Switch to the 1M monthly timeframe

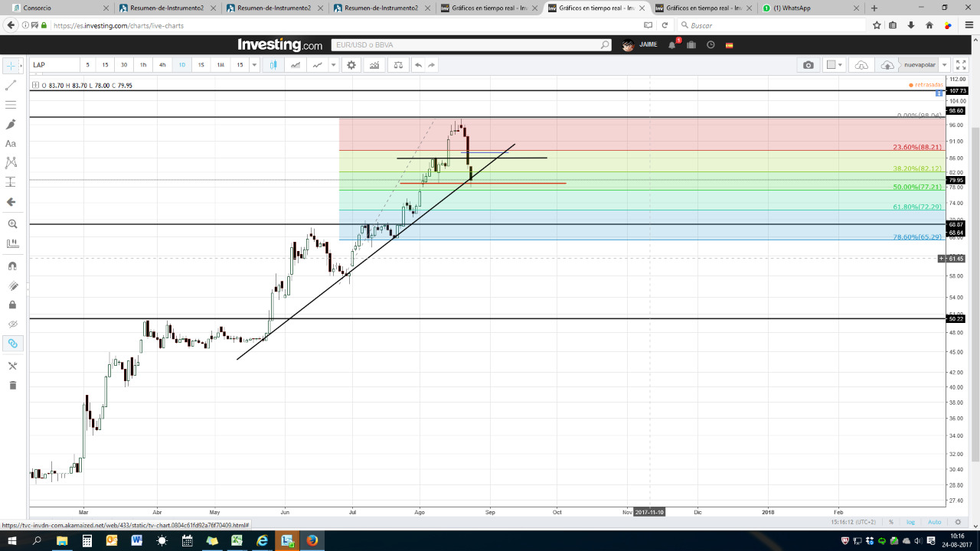(220, 65)
